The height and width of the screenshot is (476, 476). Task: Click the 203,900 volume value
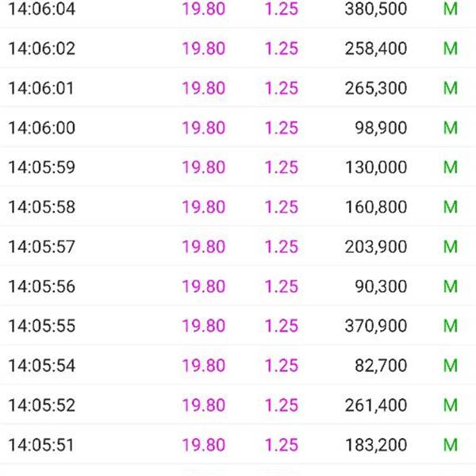tap(376, 247)
